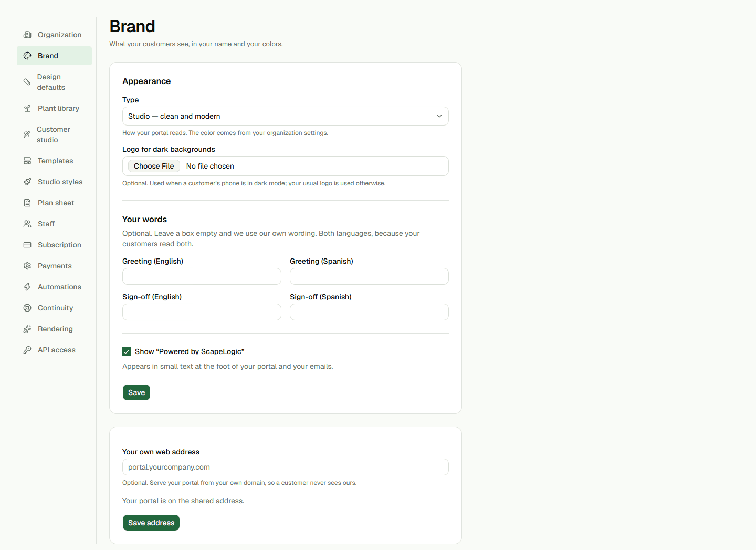Select Staff from the sidebar
Viewport: 756px width, 550px height.
coord(54,224)
